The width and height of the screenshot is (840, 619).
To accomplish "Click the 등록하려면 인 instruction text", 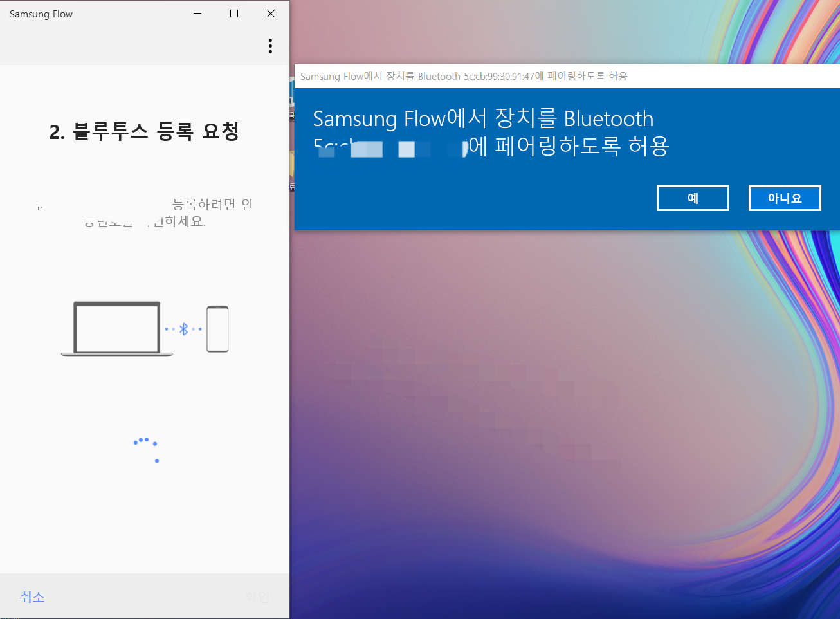I will pos(213,204).
